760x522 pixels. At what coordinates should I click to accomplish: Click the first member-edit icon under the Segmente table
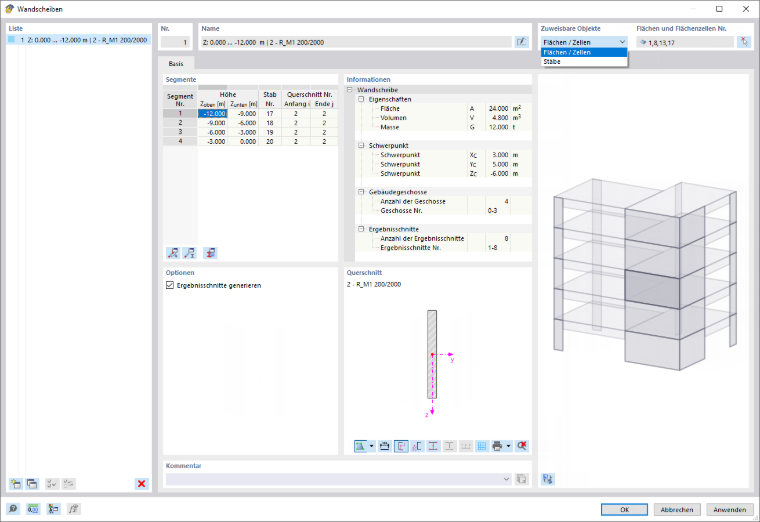coord(173,253)
